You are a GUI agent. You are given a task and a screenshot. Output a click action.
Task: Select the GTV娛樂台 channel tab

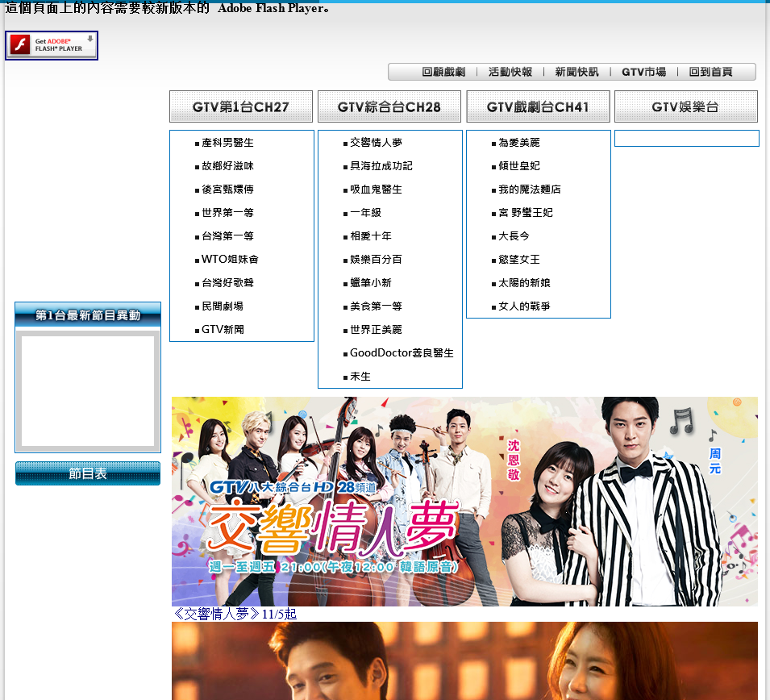(x=686, y=106)
